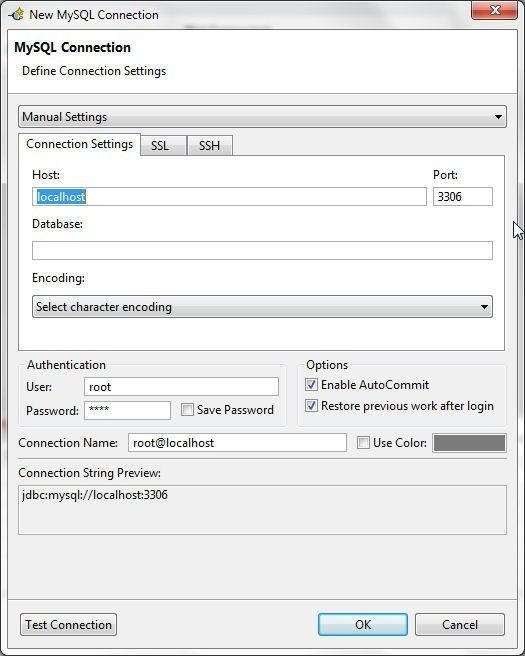Click the Host input field
This screenshot has width=525, height=656.
point(229,197)
